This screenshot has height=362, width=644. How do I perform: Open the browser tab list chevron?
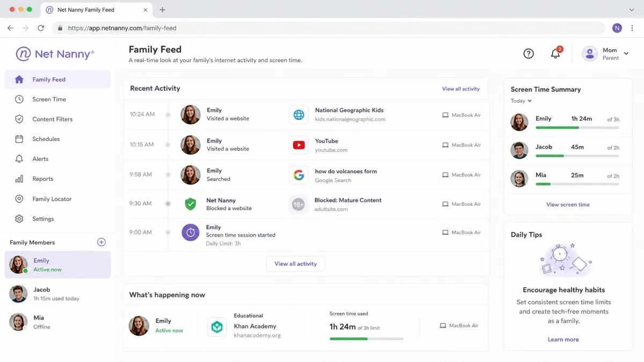[x=632, y=10]
